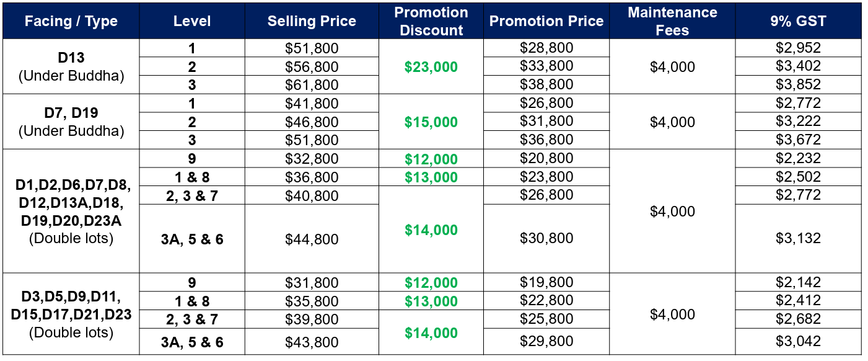Click the 9% GST column header

click(799, 21)
